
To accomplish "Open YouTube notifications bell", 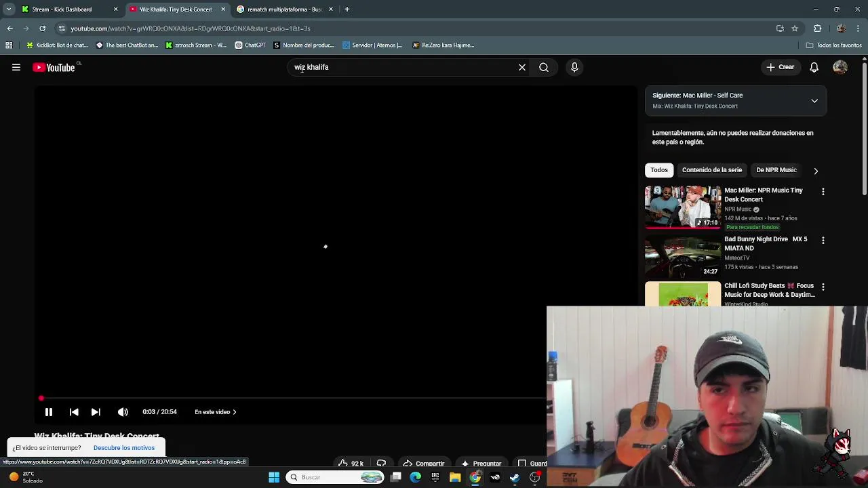I will [814, 67].
